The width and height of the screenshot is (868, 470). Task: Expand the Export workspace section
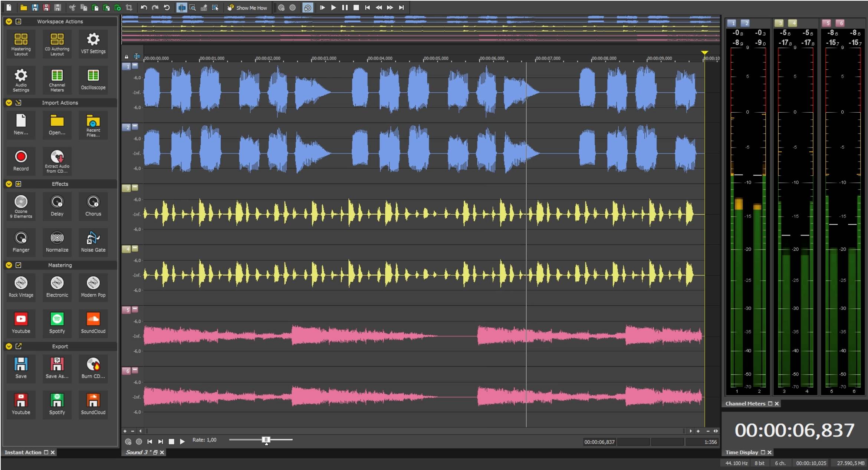click(x=9, y=345)
